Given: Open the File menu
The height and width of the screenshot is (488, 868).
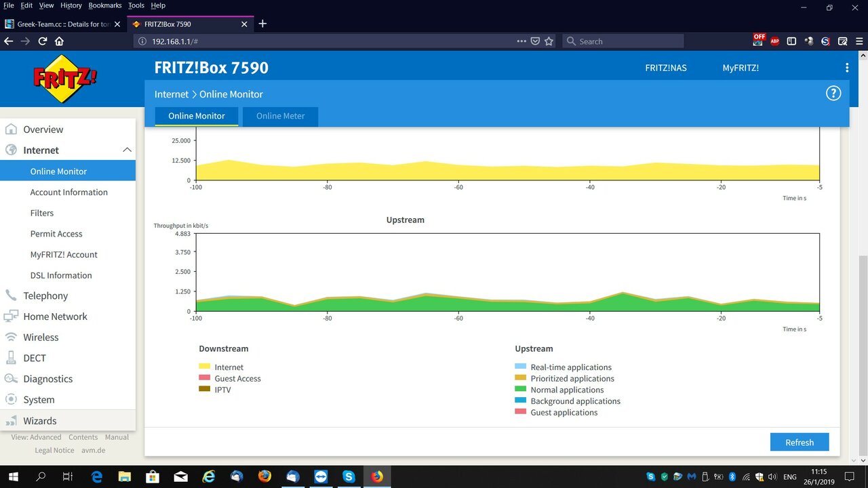Looking at the screenshot, I should 9,5.
